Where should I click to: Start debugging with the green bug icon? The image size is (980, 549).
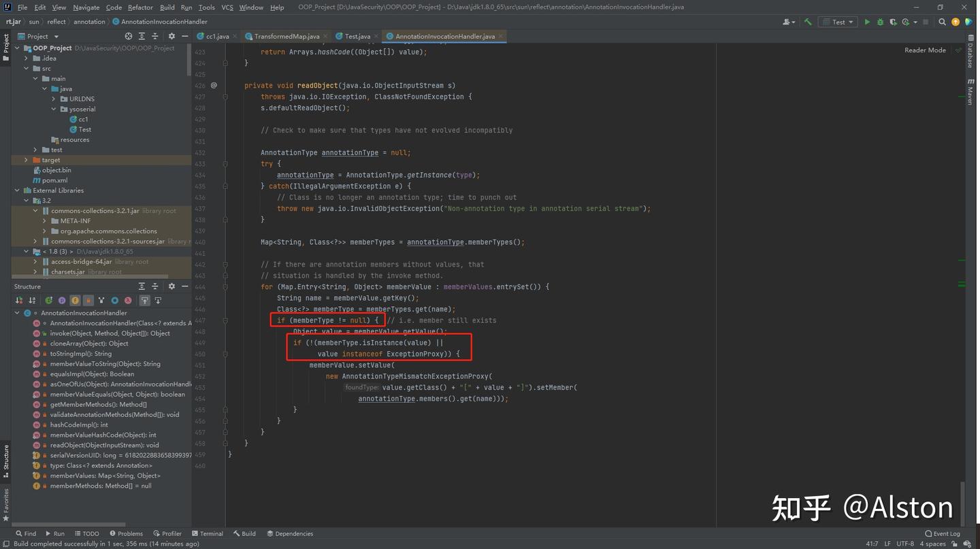880,22
